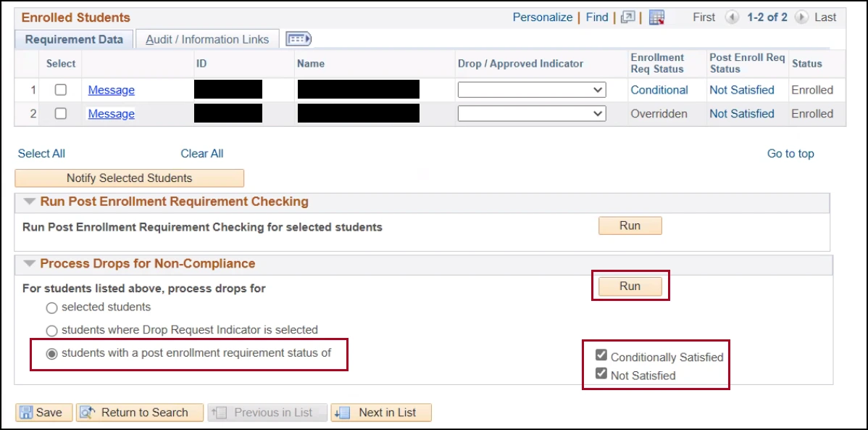Uncheck the Not Satisfied checkbox
The height and width of the screenshot is (430, 868).
(601, 374)
